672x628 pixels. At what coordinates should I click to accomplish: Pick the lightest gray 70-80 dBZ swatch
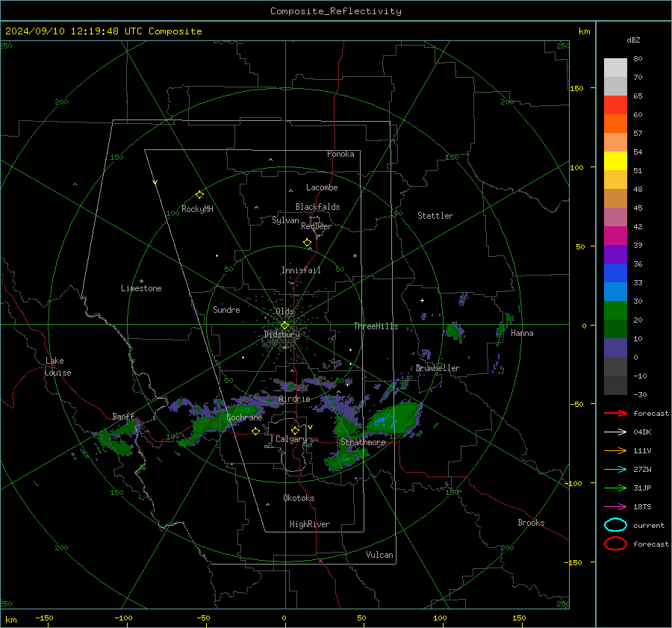pos(615,67)
